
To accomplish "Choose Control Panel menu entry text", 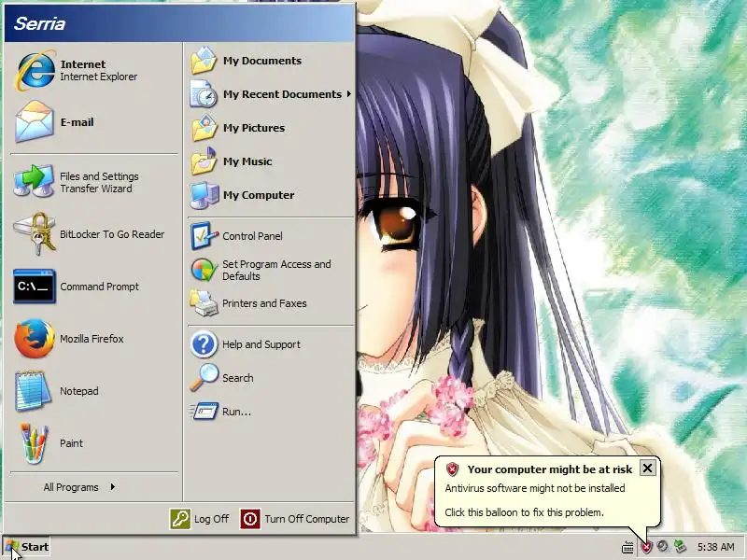I will (252, 236).
